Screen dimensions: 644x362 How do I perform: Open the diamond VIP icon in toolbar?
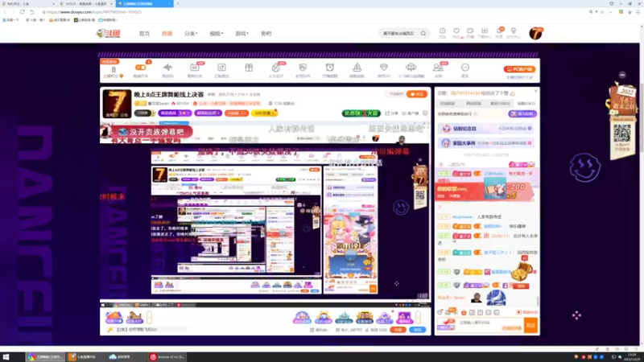[x=384, y=68]
